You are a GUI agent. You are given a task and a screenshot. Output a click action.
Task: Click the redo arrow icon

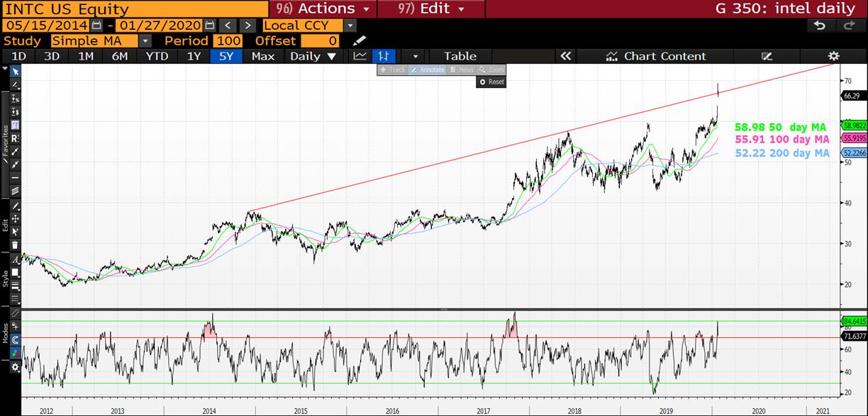click(x=848, y=26)
